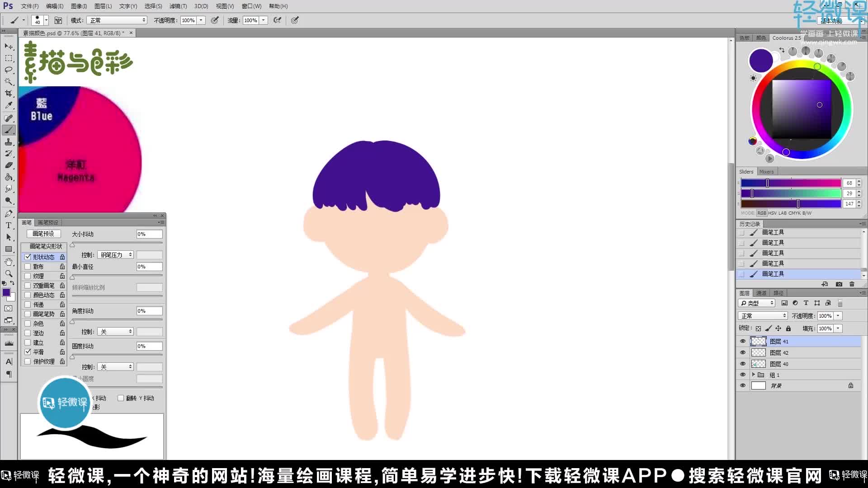Switch to the 通道 panel tab

(761, 293)
